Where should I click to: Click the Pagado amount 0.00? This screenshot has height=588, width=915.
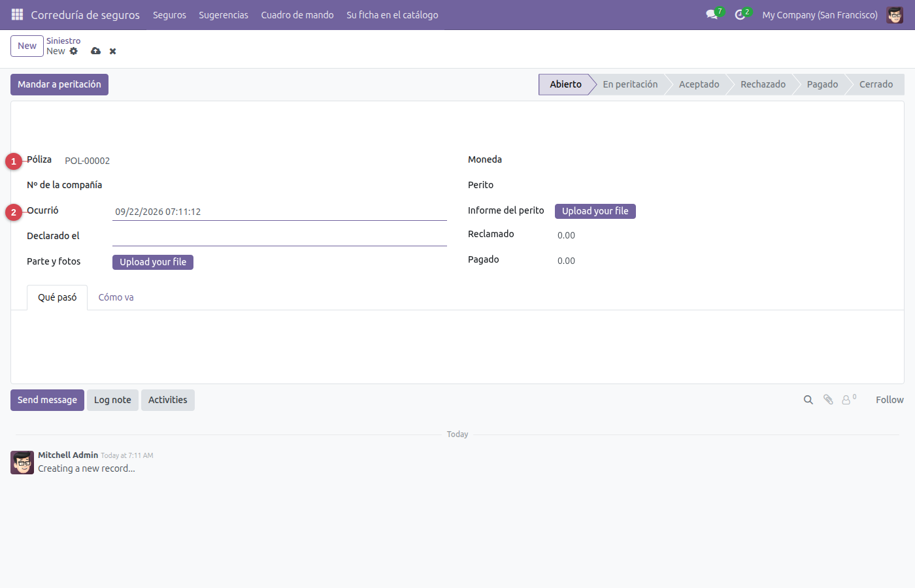point(566,261)
